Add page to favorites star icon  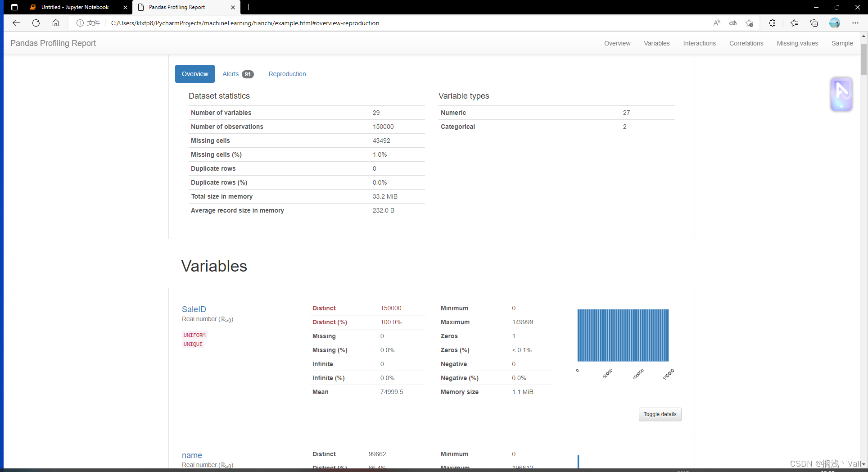click(749, 23)
